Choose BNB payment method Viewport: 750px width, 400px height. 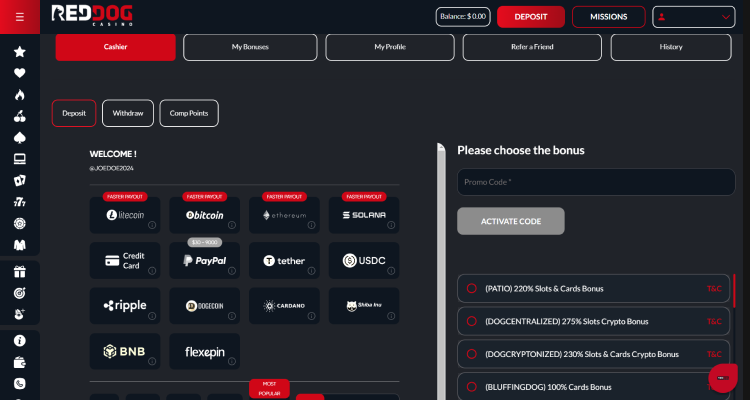pos(125,351)
